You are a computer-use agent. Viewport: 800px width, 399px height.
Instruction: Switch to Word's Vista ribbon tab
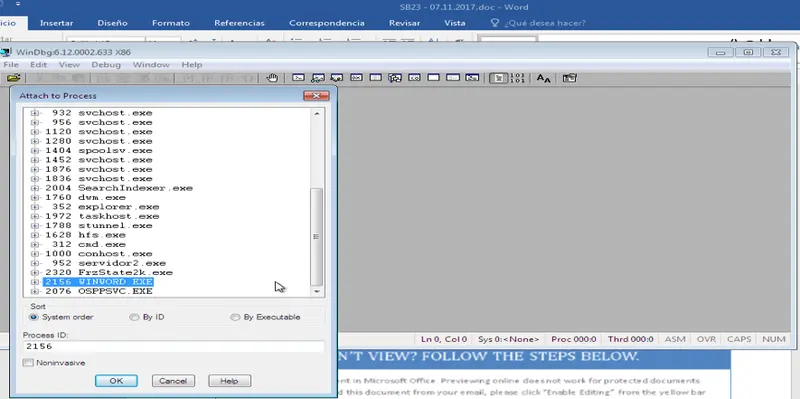pos(455,23)
